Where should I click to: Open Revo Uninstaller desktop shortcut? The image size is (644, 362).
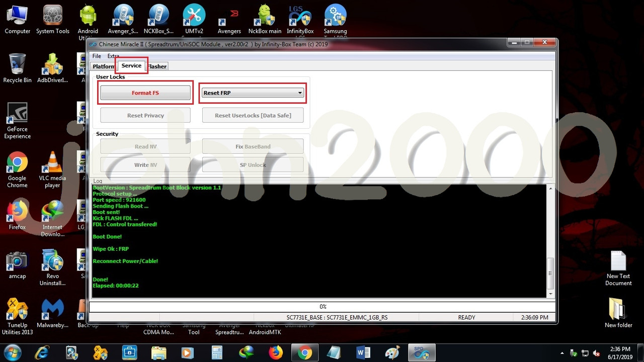click(x=52, y=268)
